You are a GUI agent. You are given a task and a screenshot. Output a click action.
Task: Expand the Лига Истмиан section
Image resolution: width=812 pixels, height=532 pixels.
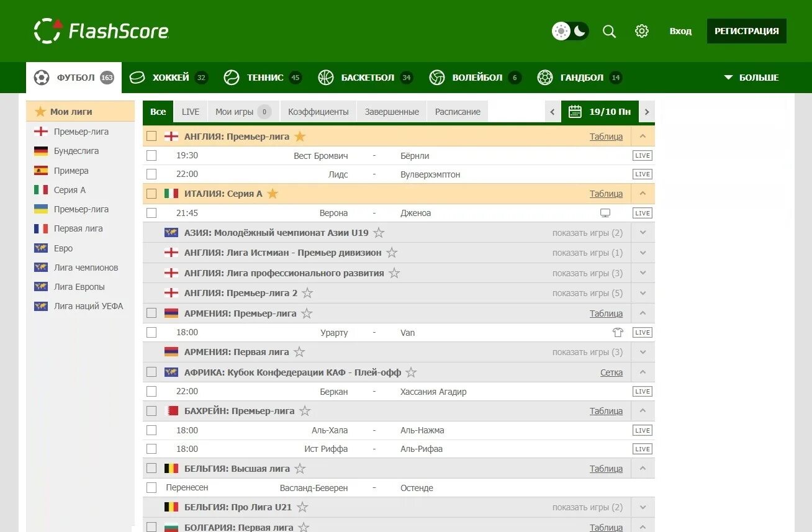pos(643,253)
